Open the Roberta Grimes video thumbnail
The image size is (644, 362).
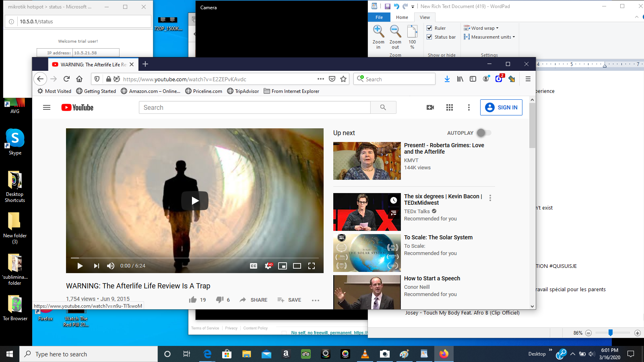(367, 161)
